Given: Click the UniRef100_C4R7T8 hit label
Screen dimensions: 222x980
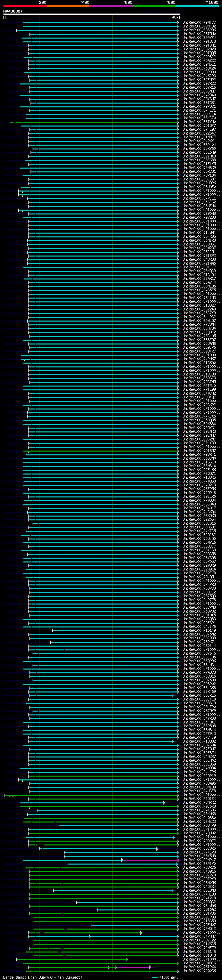Looking at the screenshot, I should tap(199, 600).
